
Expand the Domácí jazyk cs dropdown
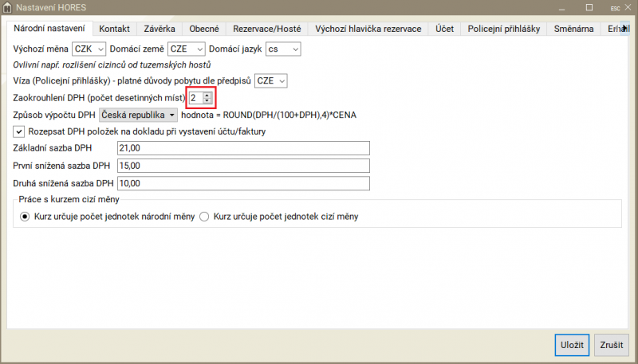(x=283, y=49)
